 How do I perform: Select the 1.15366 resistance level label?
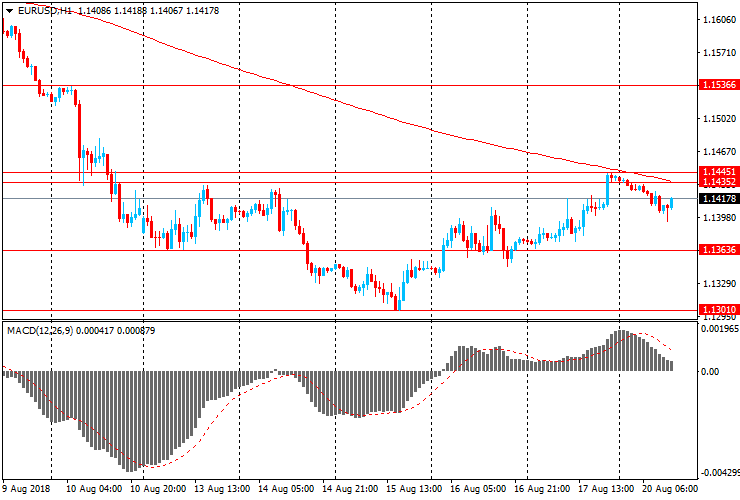click(x=719, y=85)
